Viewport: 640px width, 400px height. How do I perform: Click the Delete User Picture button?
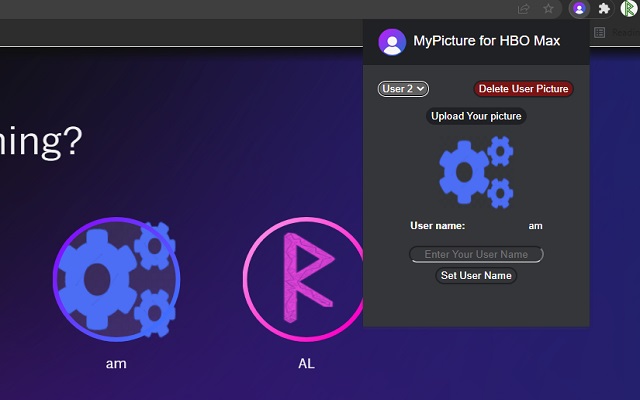(523, 89)
